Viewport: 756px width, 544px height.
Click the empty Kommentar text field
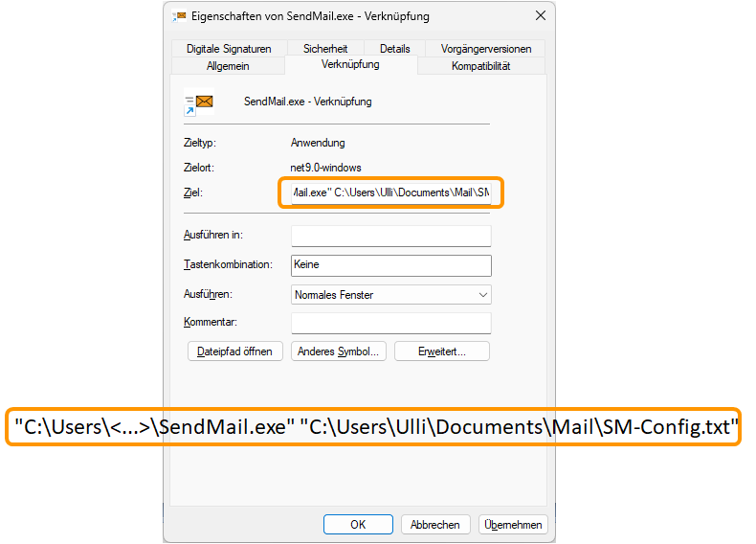pos(390,323)
